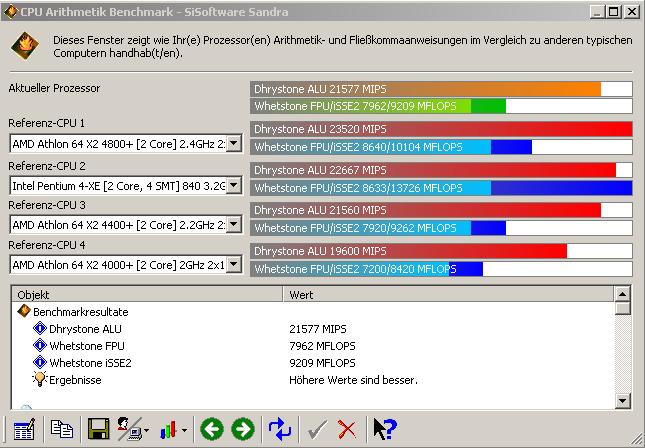
Task: Click the red Dhrystone ALU 23520 MIPS bar
Action: pyautogui.click(x=441, y=129)
